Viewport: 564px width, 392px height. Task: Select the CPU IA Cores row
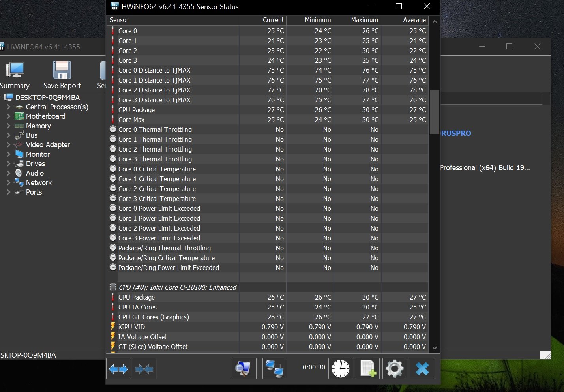[267, 307]
